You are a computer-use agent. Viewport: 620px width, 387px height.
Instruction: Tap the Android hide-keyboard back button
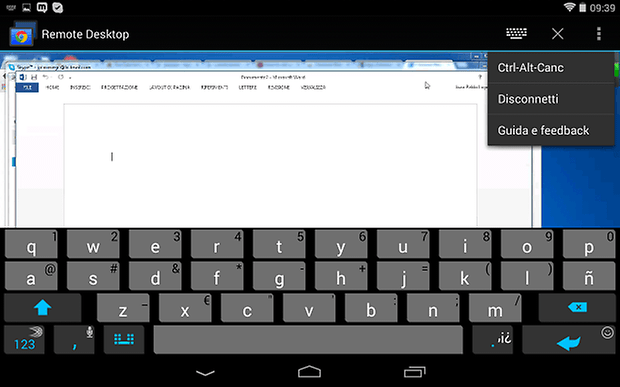(206, 372)
